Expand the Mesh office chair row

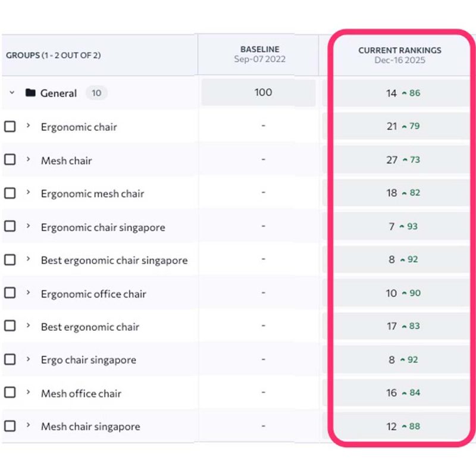[28, 393]
